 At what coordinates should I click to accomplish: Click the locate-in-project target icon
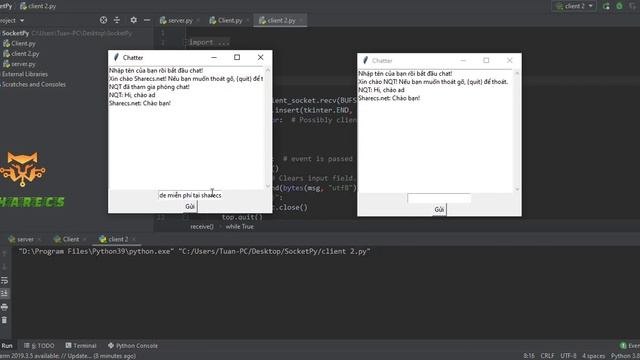click(103, 20)
